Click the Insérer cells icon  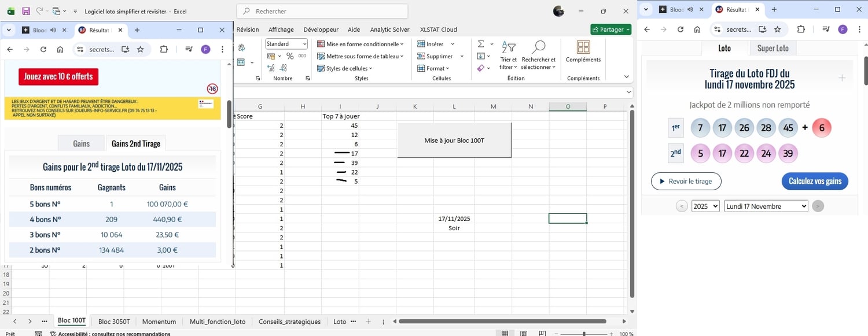coord(422,44)
